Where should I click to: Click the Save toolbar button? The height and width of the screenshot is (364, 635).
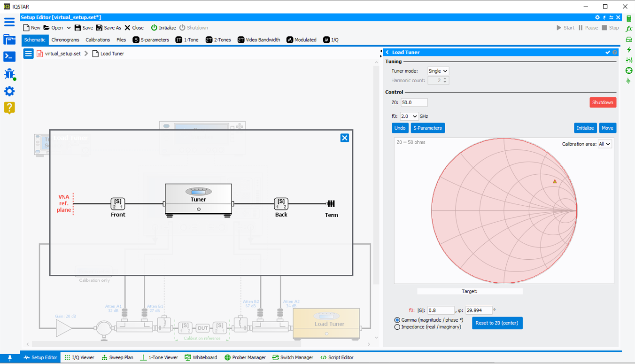(84, 28)
